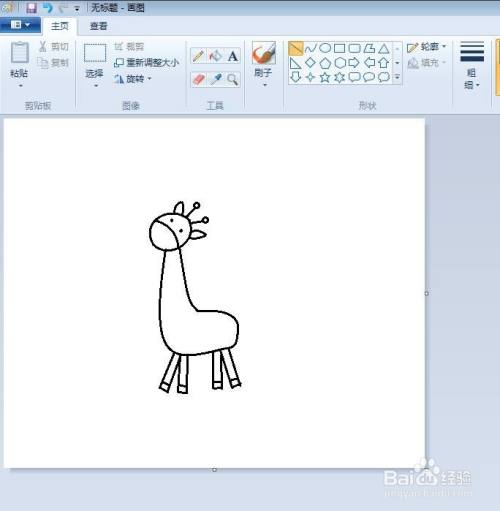Click the Undo arrow in title bar
Screen dimensions: 500x511
click(47, 8)
